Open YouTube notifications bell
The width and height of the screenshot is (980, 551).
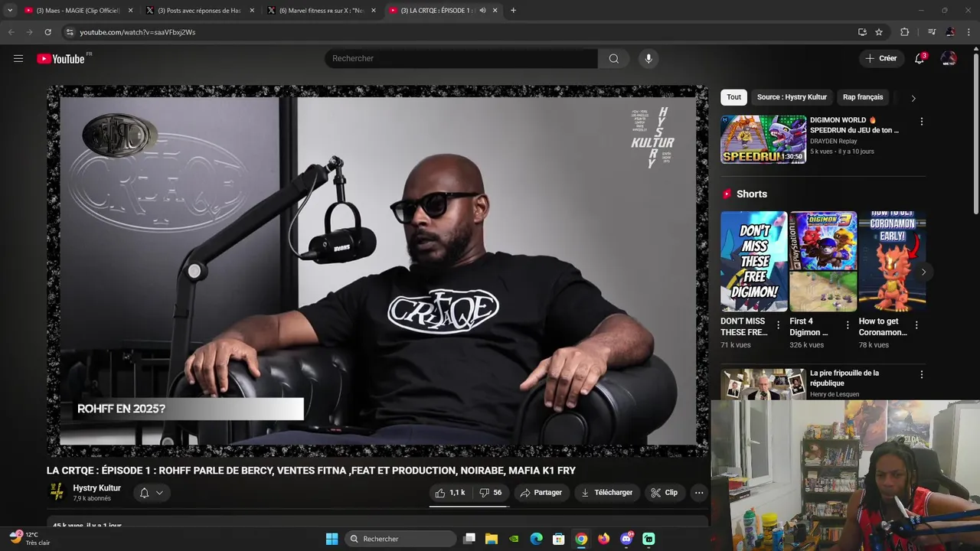point(920,58)
